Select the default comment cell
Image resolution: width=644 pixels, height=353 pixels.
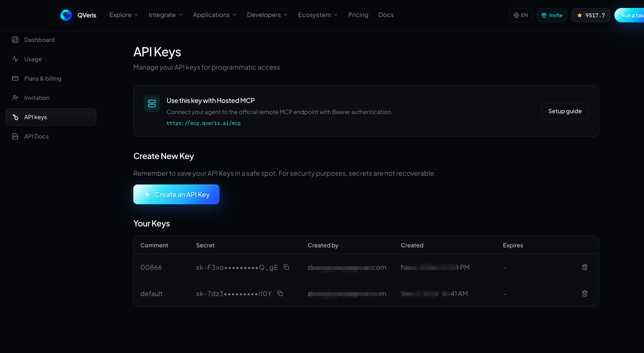(151, 293)
